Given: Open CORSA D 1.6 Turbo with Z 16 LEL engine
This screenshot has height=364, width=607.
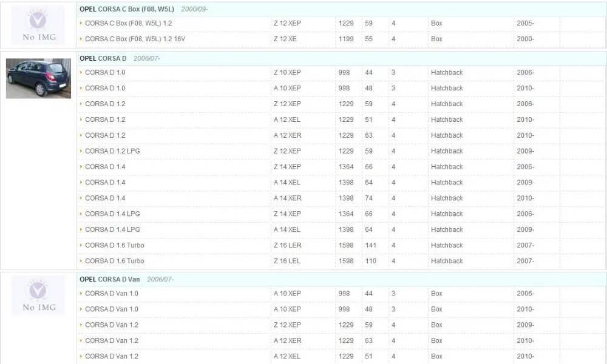Looking at the screenshot, I should pyautogui.click(x=115, y=261).
